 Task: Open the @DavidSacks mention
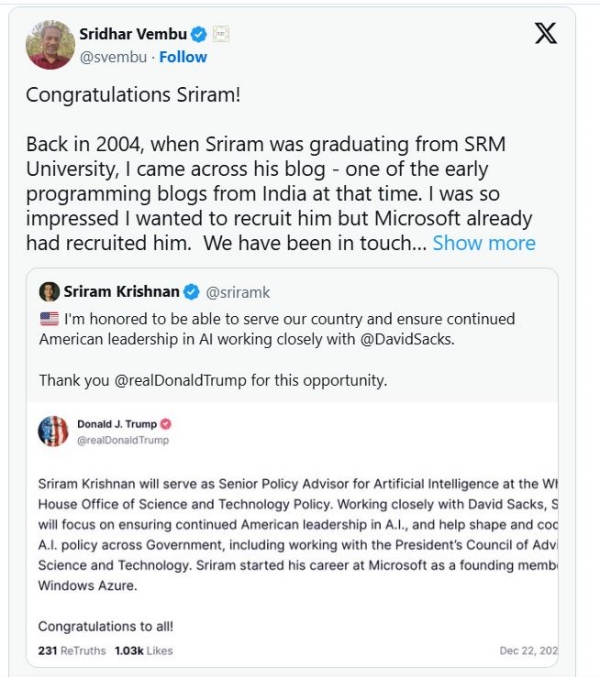[407, 339]
